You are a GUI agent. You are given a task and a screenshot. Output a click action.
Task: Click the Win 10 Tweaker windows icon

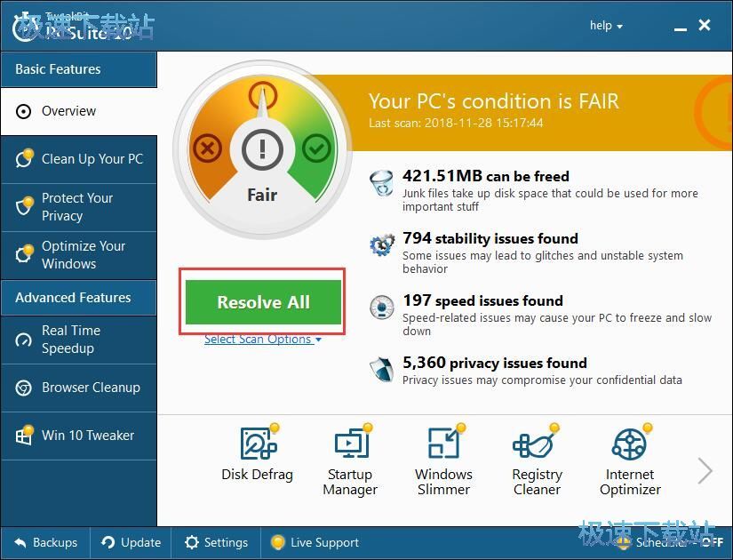(x=24, y=435)
